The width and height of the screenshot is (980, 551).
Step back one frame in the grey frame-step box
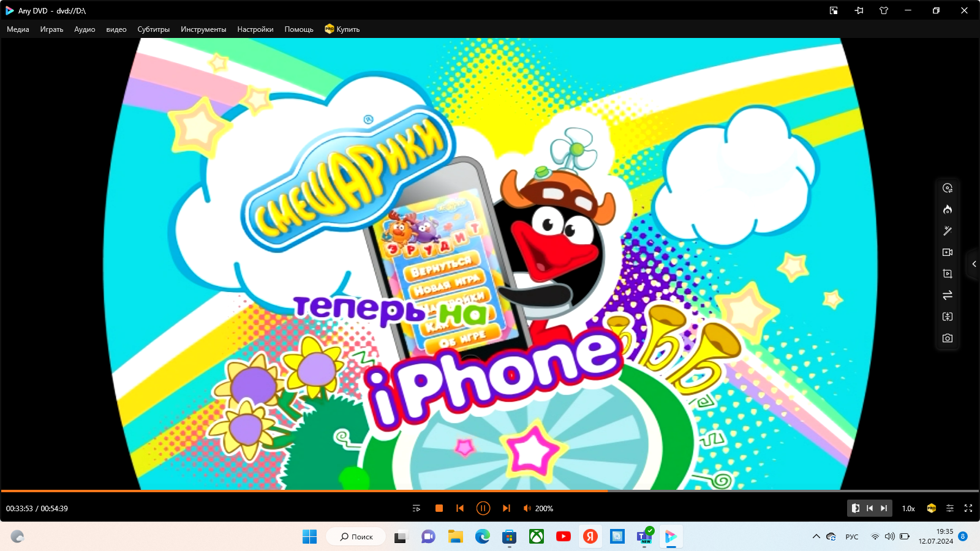870,508
